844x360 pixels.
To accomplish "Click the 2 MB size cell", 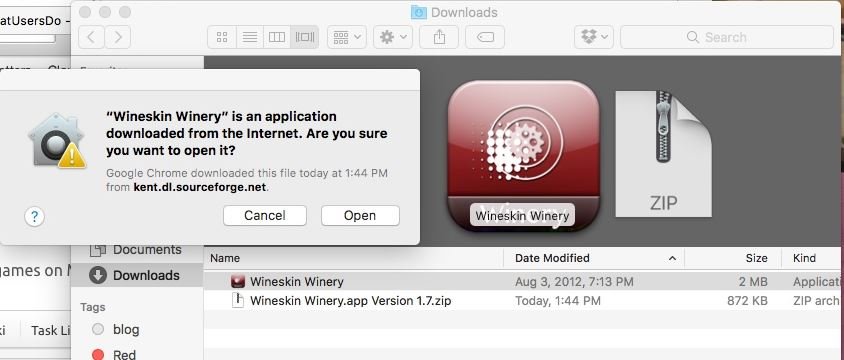I will (x=752, y=282).
